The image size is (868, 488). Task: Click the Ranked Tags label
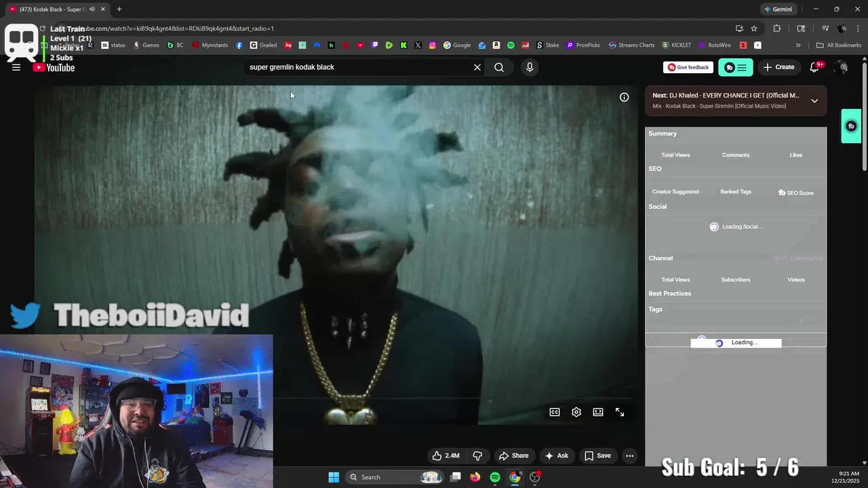click(x=736, y=192)
